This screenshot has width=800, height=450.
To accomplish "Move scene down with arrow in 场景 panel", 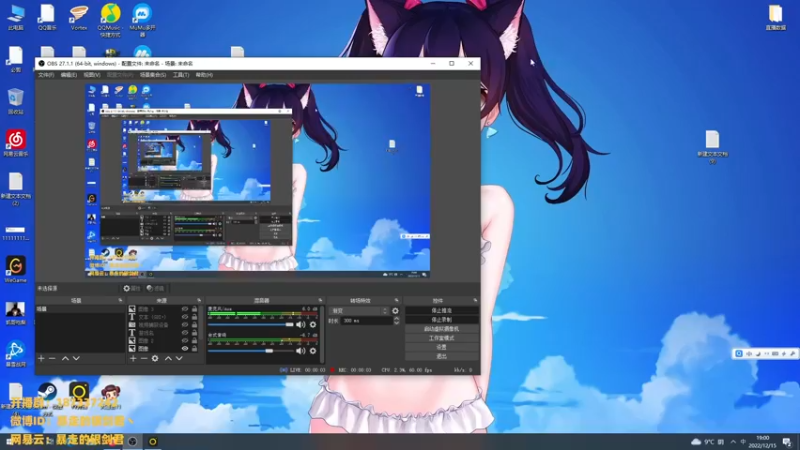I will pos(76,358).
